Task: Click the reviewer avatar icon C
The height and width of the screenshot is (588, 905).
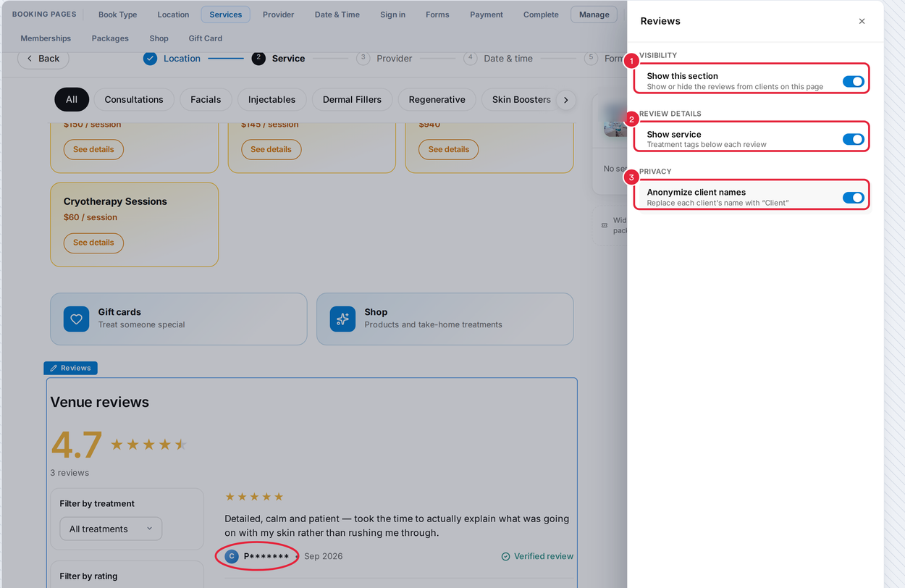Action: point(232,556)
